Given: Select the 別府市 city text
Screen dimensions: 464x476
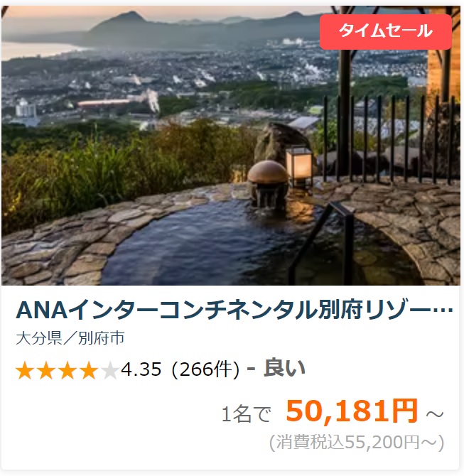Looking at the screenshot, I should click(x=101, y=338).
